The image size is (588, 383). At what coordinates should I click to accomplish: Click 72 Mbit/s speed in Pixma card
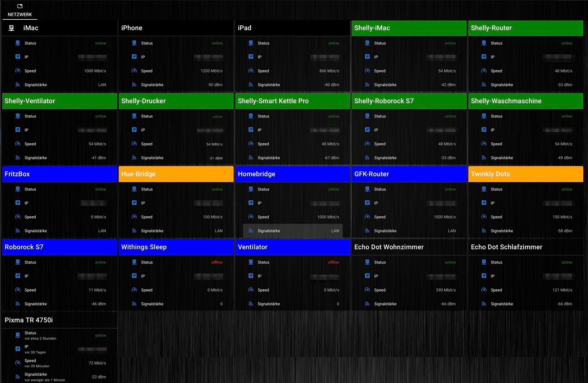(97, 363)
